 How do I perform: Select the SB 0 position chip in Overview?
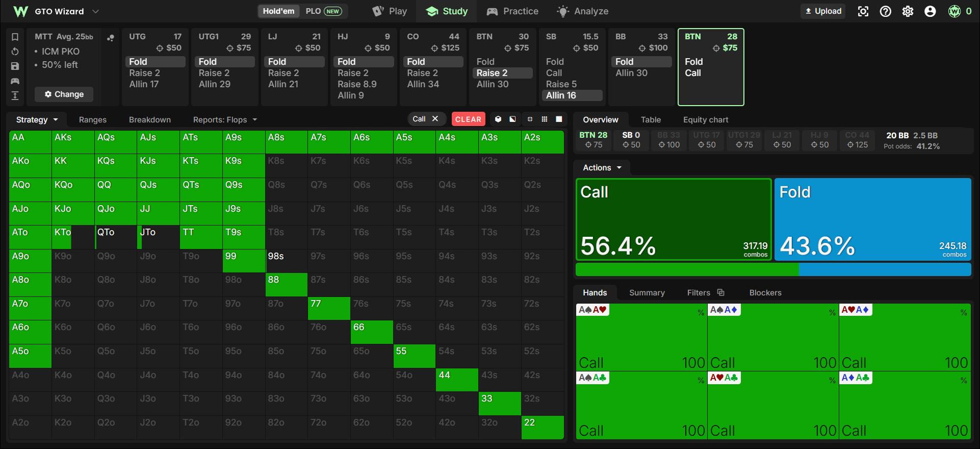pyautogui.click(x=631, y=140)
